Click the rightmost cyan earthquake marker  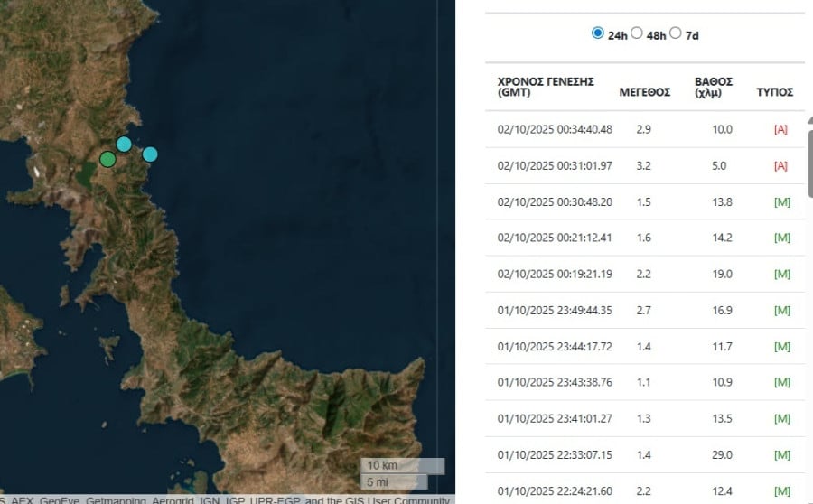[x=150, y=154]
